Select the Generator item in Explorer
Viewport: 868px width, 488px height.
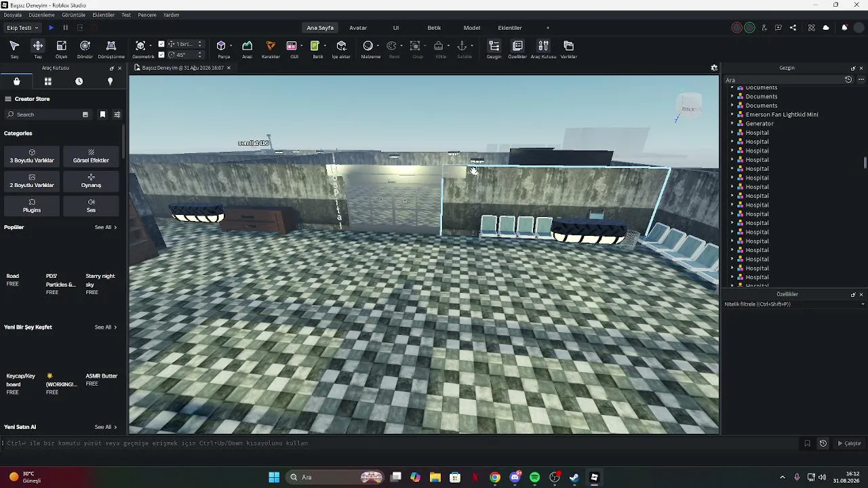[759, 123]
